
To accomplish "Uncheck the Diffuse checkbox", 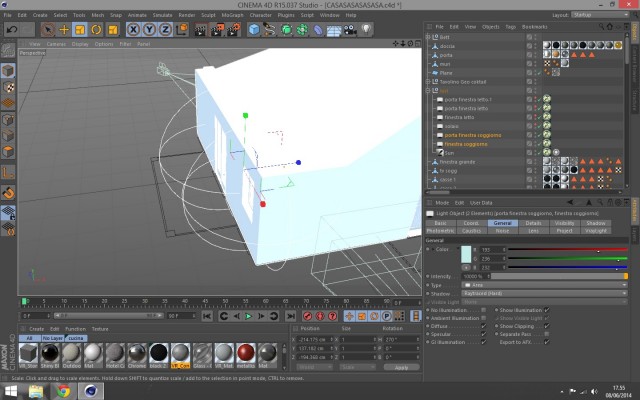I will tap(483, 326).
